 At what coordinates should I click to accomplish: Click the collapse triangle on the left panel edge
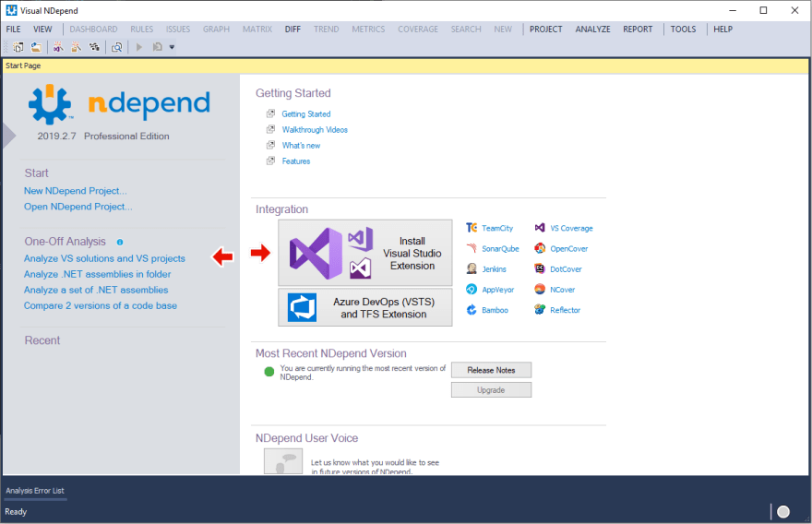click(x=9, y=136)
